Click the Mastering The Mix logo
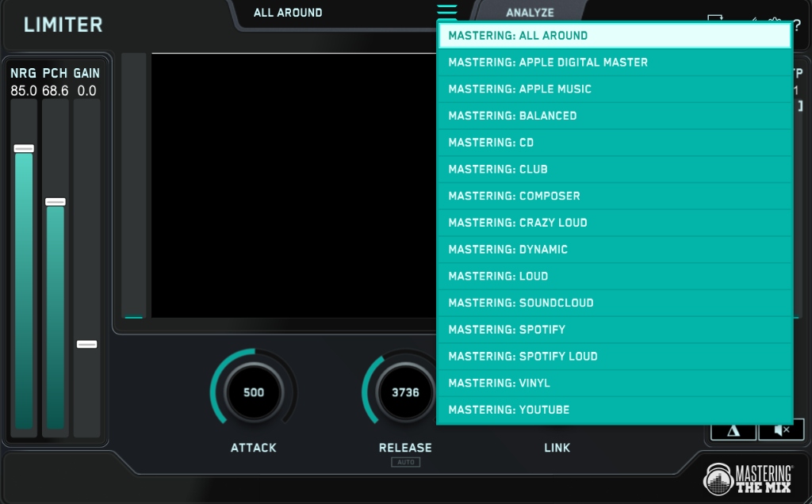812x504 pixels. click(747, 479)
